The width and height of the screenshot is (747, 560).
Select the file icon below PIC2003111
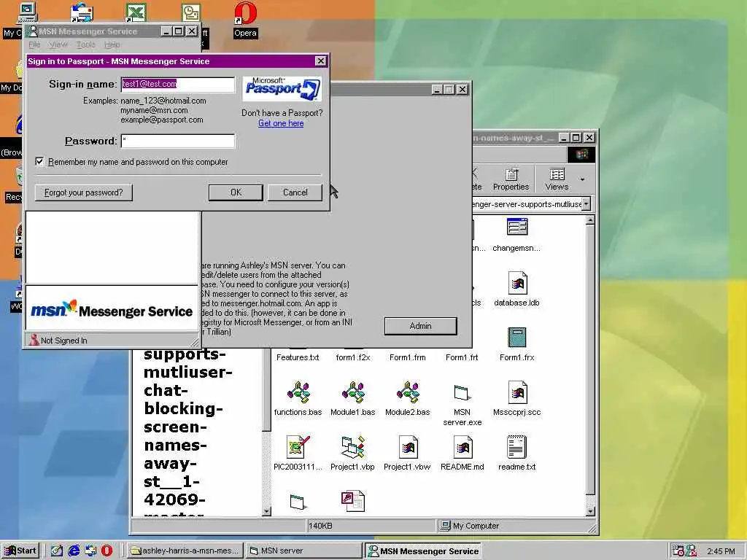coord(298,502)
